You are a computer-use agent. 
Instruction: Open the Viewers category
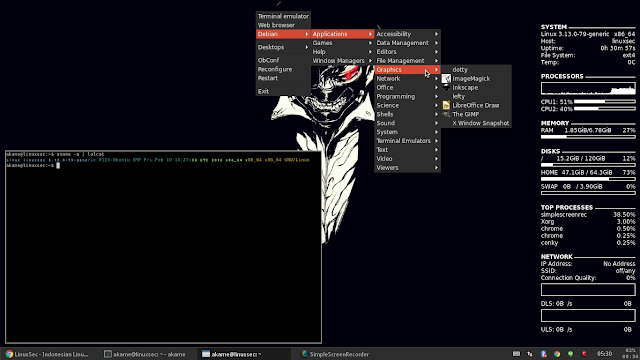(407, 168)
